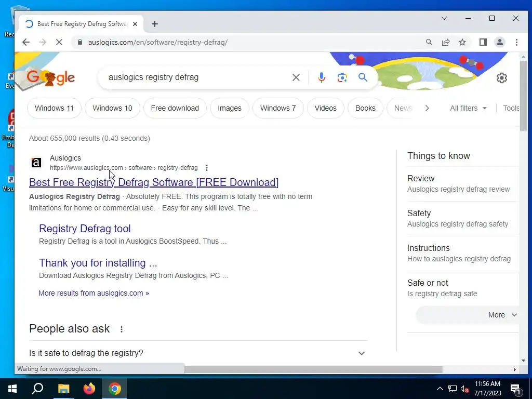Click into the Google search field

(197, 77)
